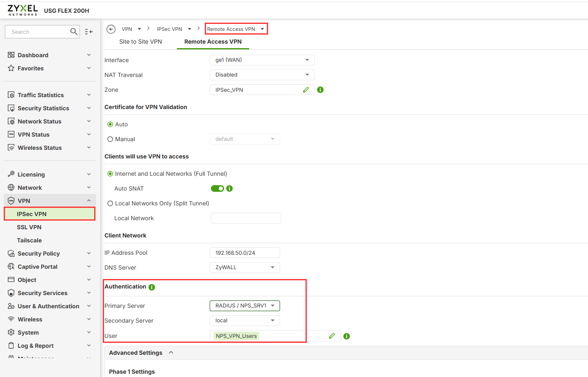Screen dimensions: 588x377
Task: Click the ZYXEL Networks logo
Action: pyautogui.click(x=23, y=10)
